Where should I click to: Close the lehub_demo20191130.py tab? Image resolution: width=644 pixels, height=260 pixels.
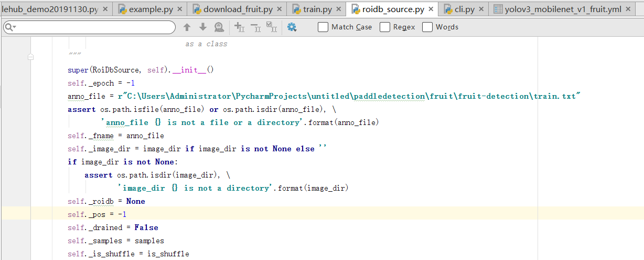[105, 9]
